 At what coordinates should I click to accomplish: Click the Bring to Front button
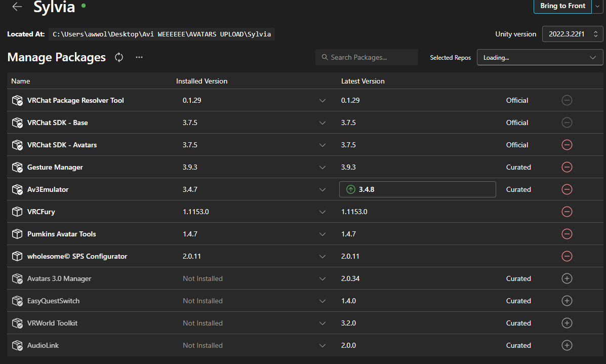click(563, 6)
